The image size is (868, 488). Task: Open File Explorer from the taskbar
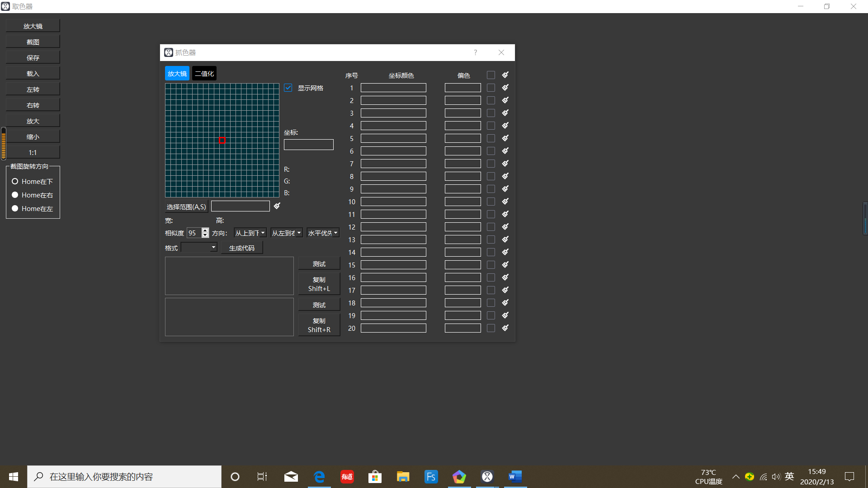(x=403, y=477)
